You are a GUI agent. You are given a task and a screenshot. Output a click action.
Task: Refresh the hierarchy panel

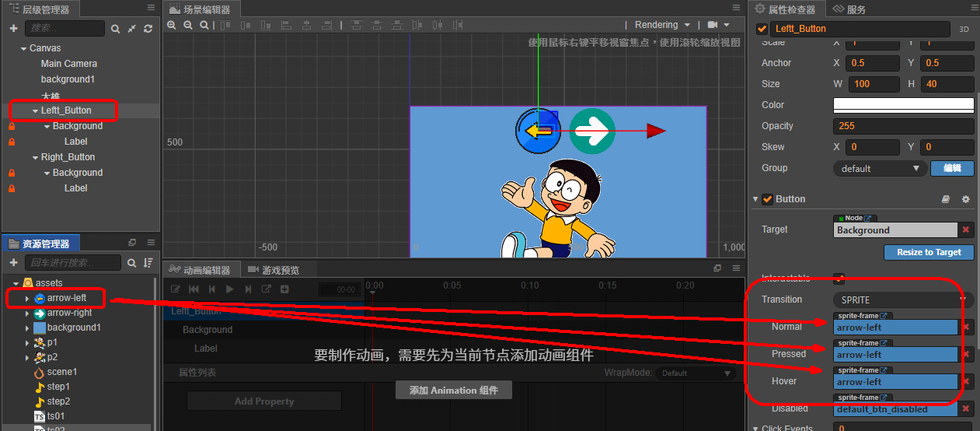click(x=148, y=28)
